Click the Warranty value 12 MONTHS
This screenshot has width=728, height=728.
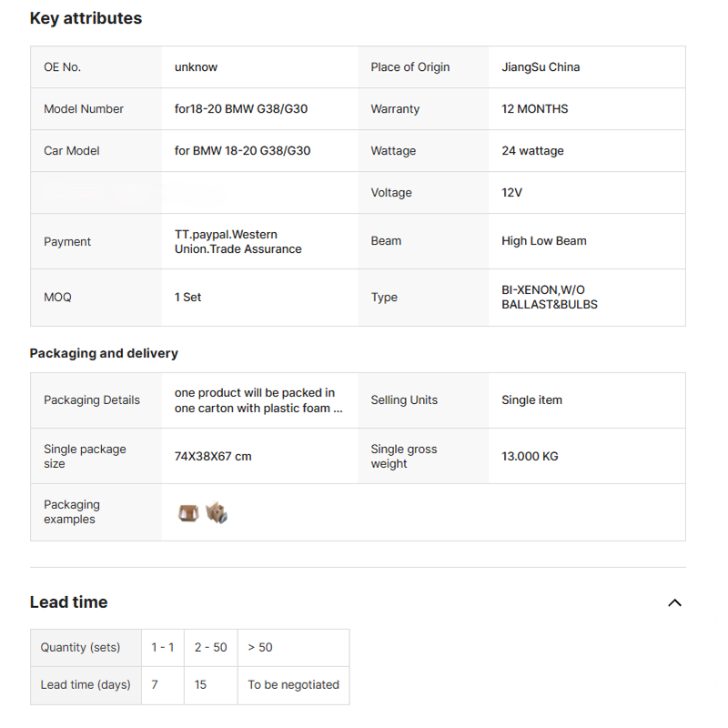[x=534, y=109]
